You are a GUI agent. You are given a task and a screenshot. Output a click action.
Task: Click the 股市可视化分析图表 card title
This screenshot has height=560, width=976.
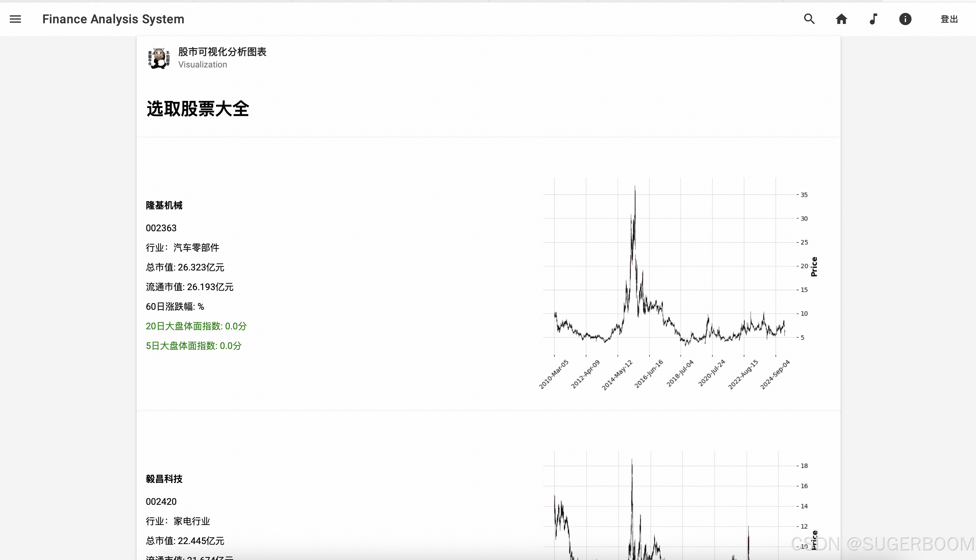pos(222,52)
